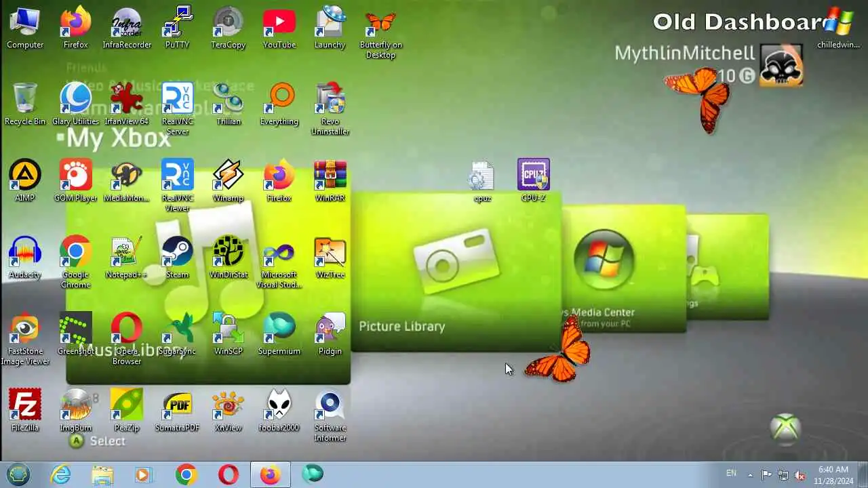Launch GOM Player shortcut
Viewport: 868px width, 488px height.
pos(76,182)
